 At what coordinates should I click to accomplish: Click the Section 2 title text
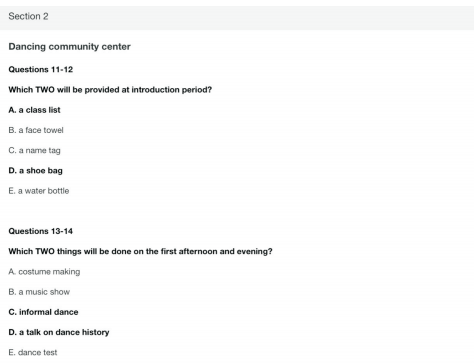click(28, 16)
